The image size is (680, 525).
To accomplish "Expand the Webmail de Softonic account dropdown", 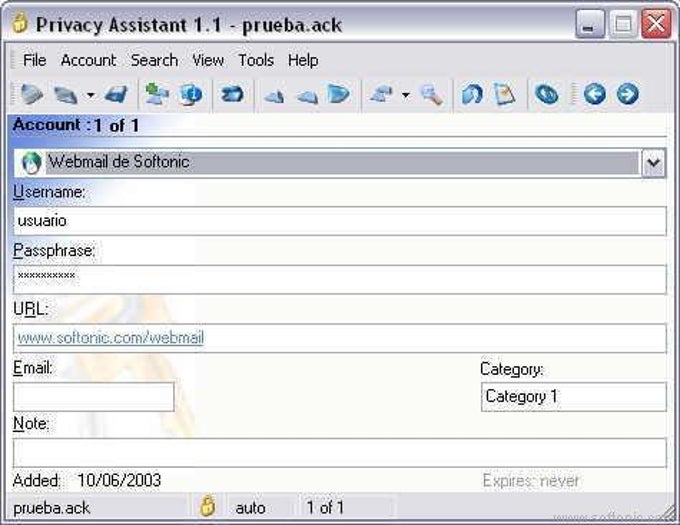I will click(x=653, y=163).
